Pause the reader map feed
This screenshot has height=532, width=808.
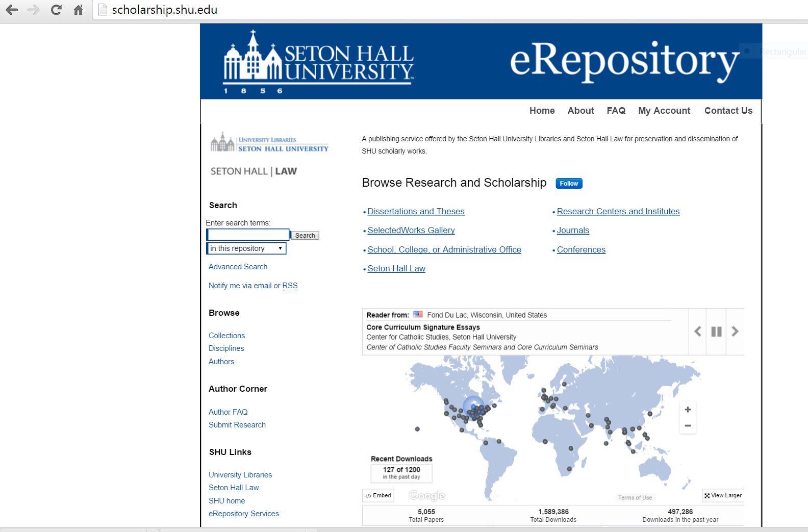pyautogui.click(x=716, y=332)
